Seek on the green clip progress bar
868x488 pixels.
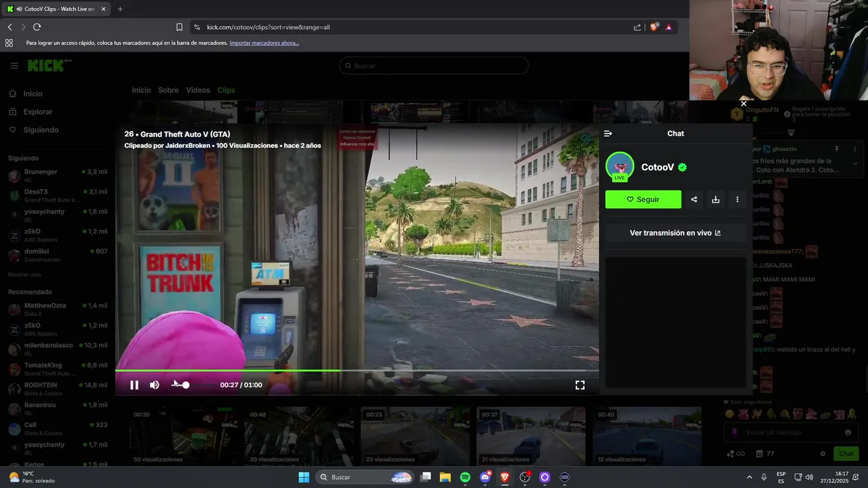[x=357, y=370]
